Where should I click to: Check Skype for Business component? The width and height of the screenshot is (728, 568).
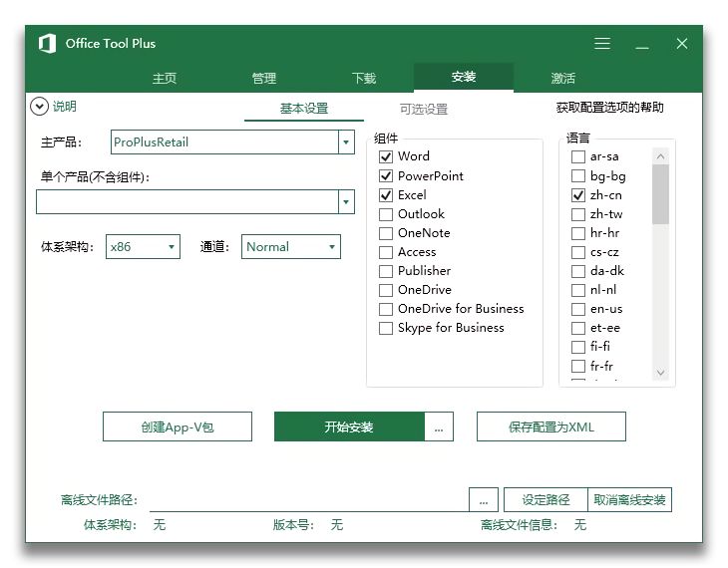[x=386, y=328]
